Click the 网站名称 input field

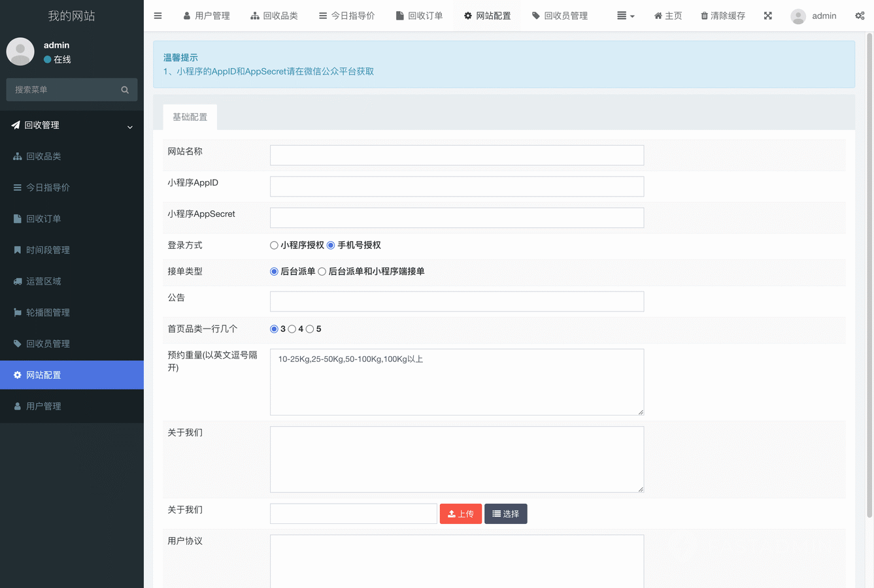(456, 155)
